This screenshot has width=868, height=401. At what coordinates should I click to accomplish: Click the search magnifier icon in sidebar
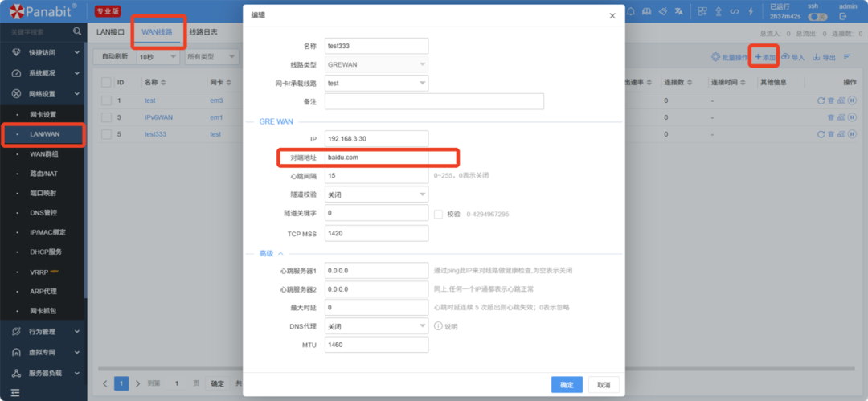[77, 32]
